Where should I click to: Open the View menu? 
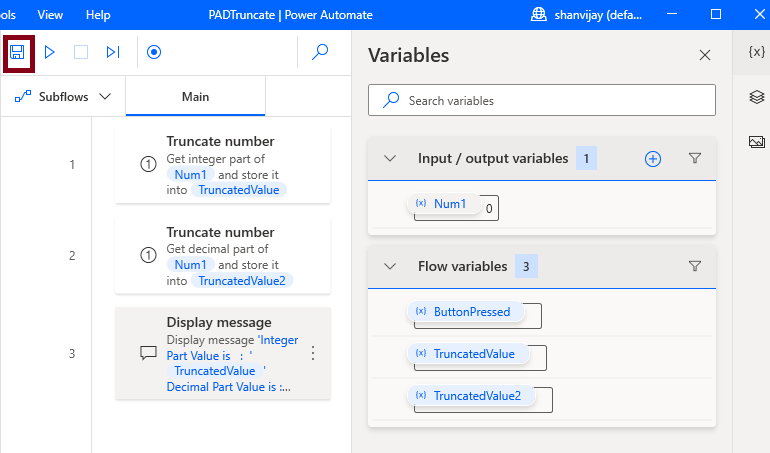point(50,15)
